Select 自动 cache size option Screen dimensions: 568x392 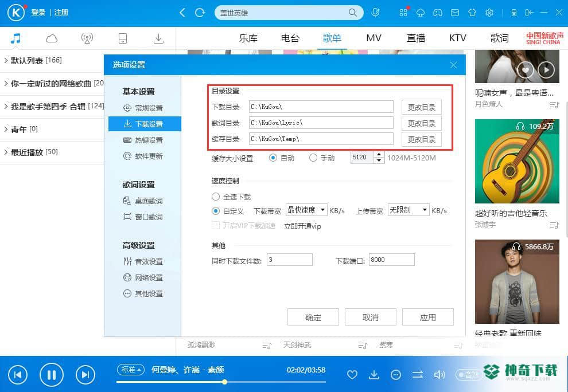[273, 158]
